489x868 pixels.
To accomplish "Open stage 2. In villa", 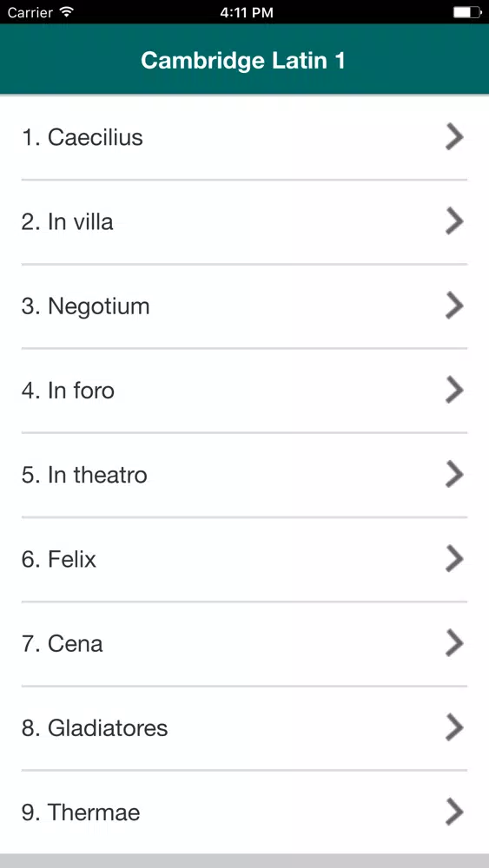I will point(244,222).
